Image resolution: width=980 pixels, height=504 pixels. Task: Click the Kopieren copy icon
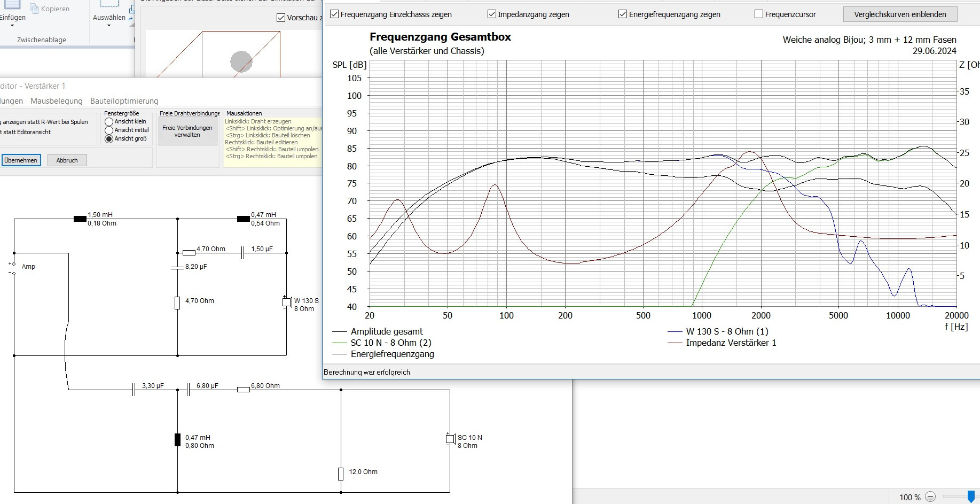tap(34, 9)
